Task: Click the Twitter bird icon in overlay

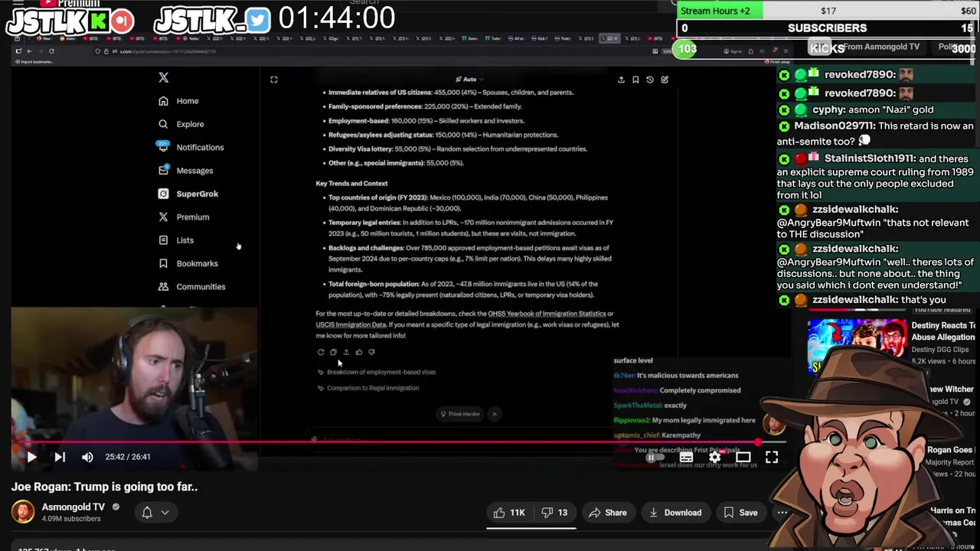Action: pos(258,20)
